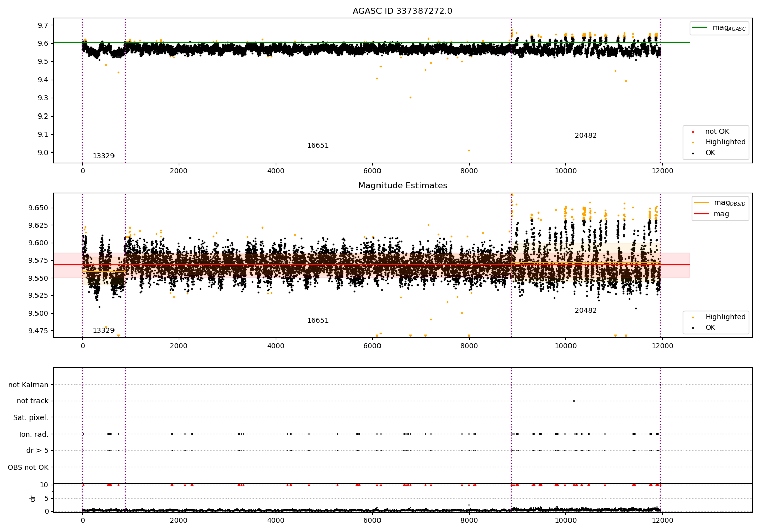
Task: Click the 'Magnitude Estimates' plot title
Action: (402, 186)
